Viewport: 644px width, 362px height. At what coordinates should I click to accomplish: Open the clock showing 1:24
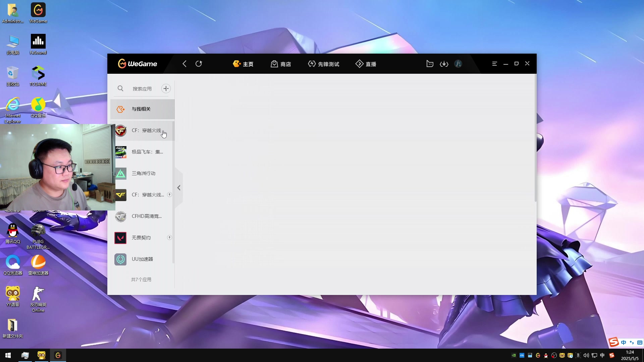[x=630, y=355]
